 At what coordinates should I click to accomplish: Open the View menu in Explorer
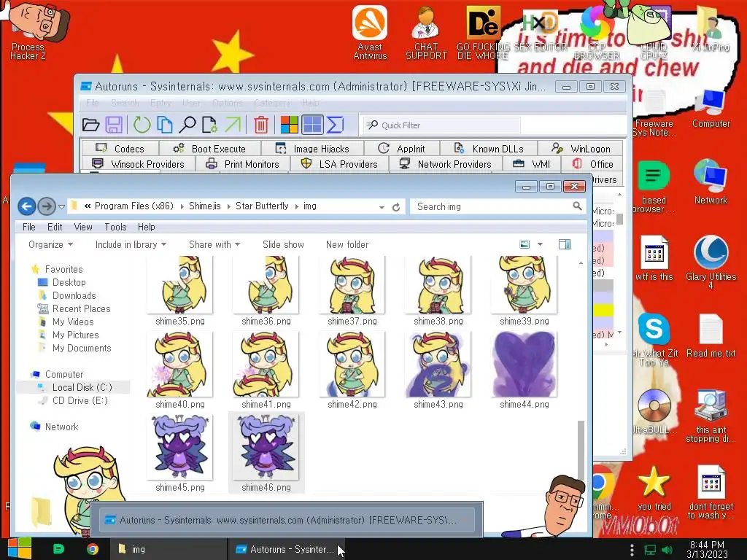click(x=83, y=227)
